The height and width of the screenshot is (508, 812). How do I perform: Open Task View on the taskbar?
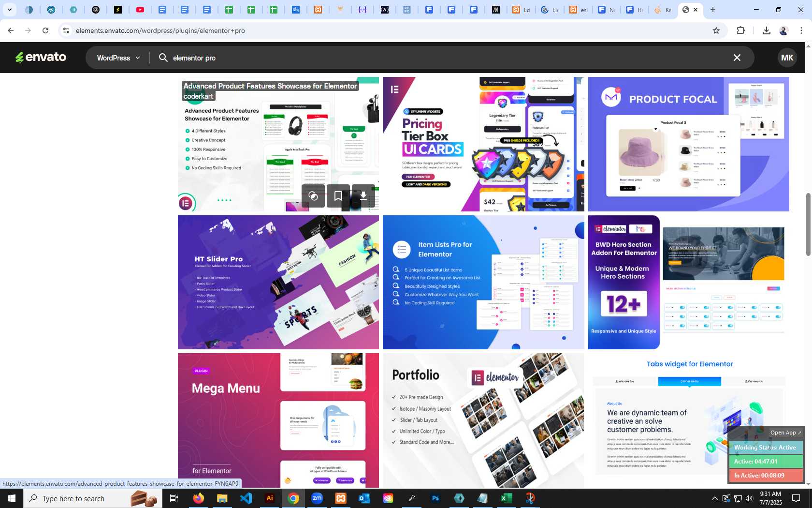pos(174,498)
